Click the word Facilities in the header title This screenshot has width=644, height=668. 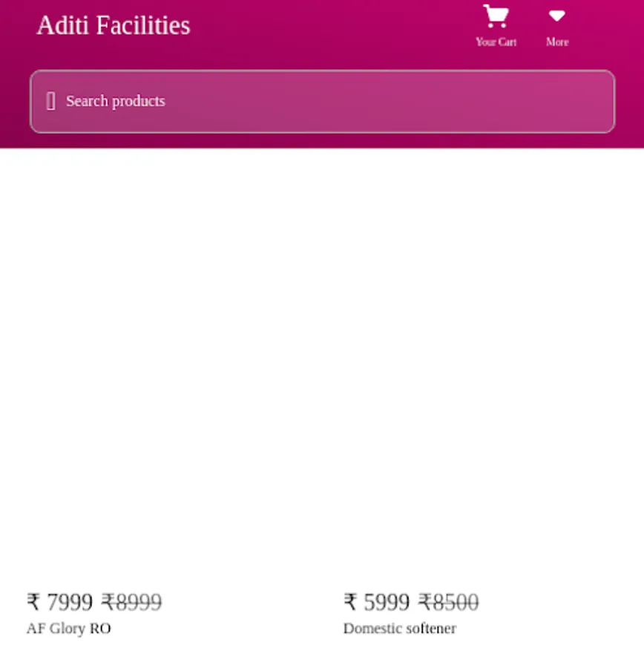click(x=143, y=25)
